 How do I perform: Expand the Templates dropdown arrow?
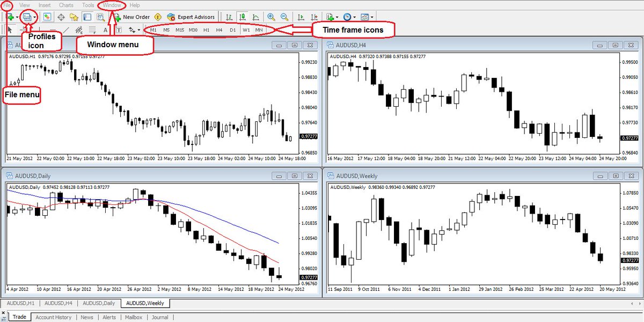coord(372,17)
